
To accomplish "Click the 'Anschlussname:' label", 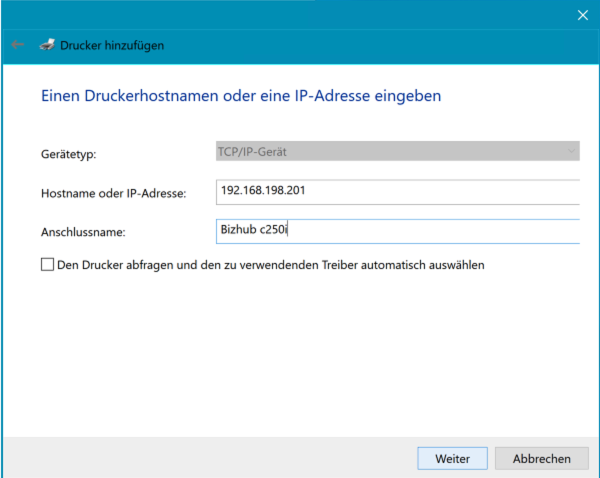I will (83, 232).
